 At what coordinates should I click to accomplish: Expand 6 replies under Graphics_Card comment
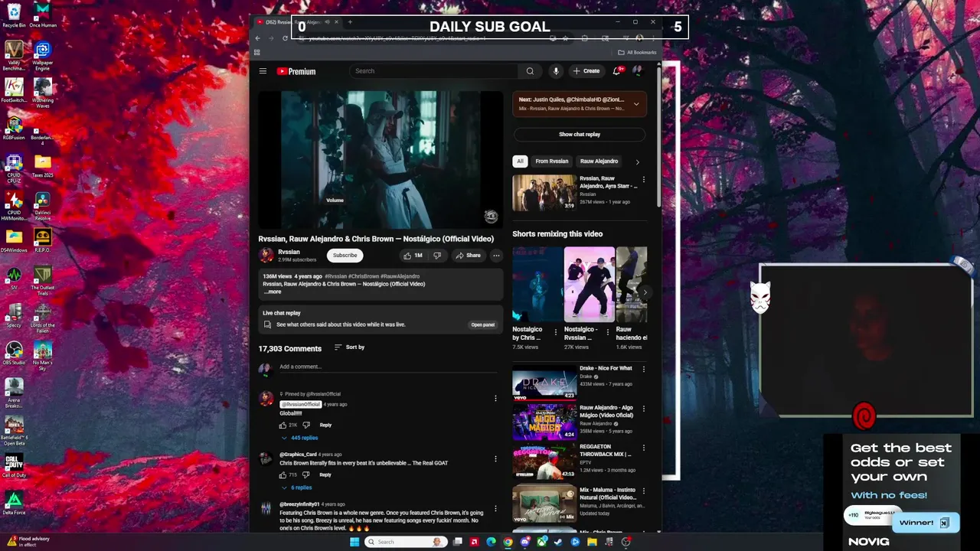296,487
